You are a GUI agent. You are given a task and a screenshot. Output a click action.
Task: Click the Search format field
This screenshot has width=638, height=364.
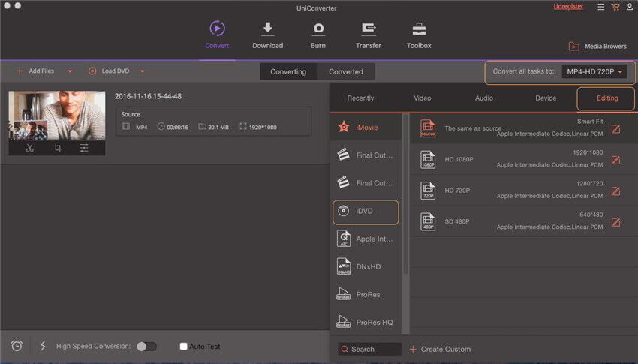pos(369,349)
